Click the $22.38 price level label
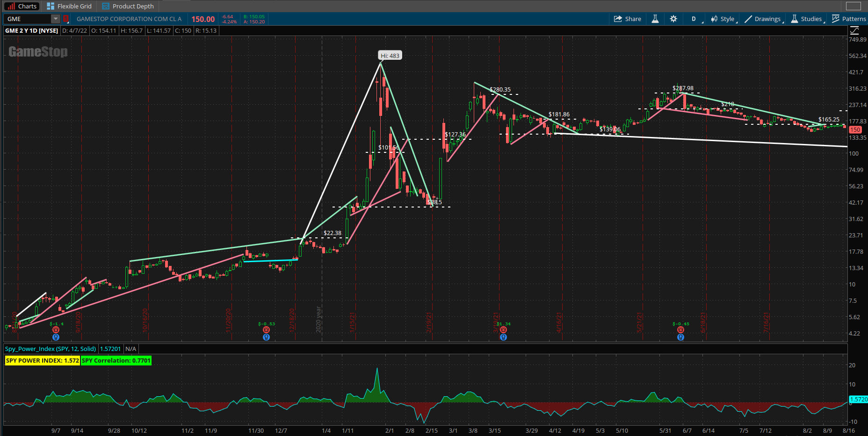Image resolution: width=868 pixels, height=436 pixels. coord(333,233)
